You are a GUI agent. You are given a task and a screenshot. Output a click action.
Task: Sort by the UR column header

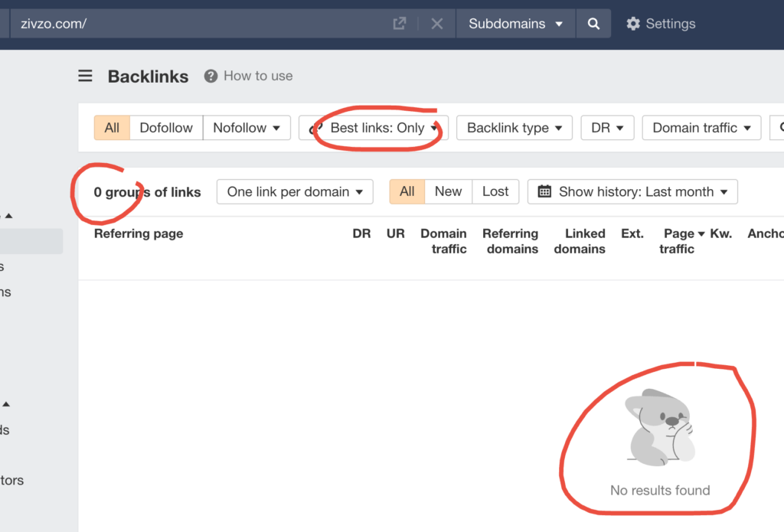tap(396, 233)
